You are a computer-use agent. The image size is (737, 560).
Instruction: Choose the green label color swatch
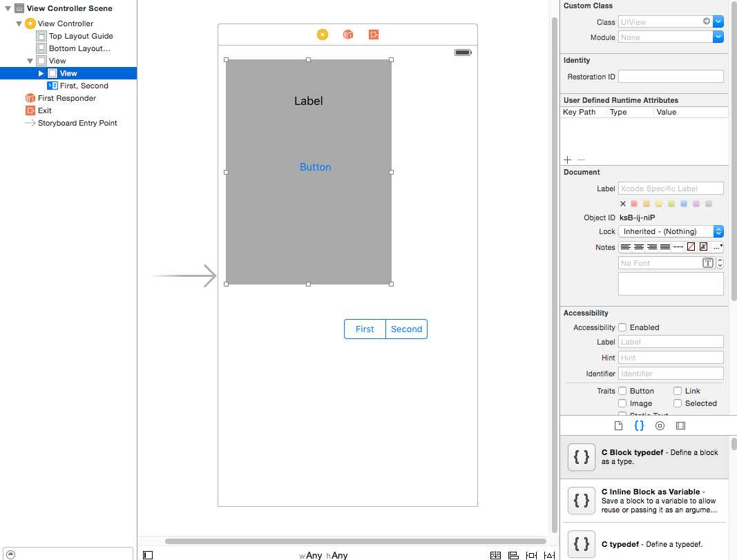[671, 204]
